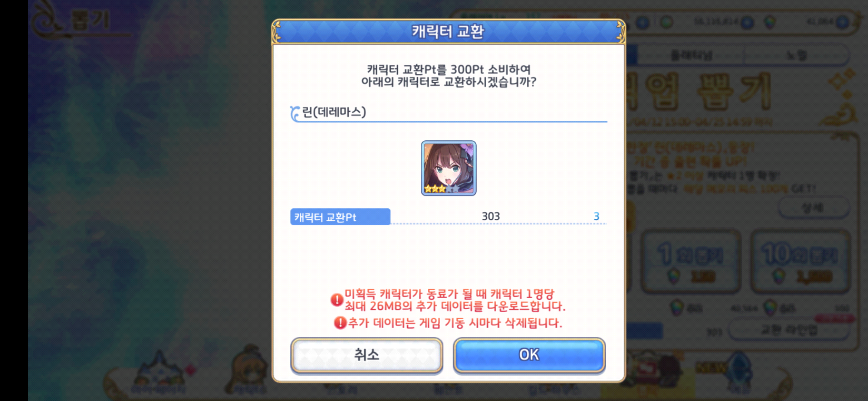Tap the rainbow jewel currency icon
The image size is (868, 401).
[x=770, y=22]
